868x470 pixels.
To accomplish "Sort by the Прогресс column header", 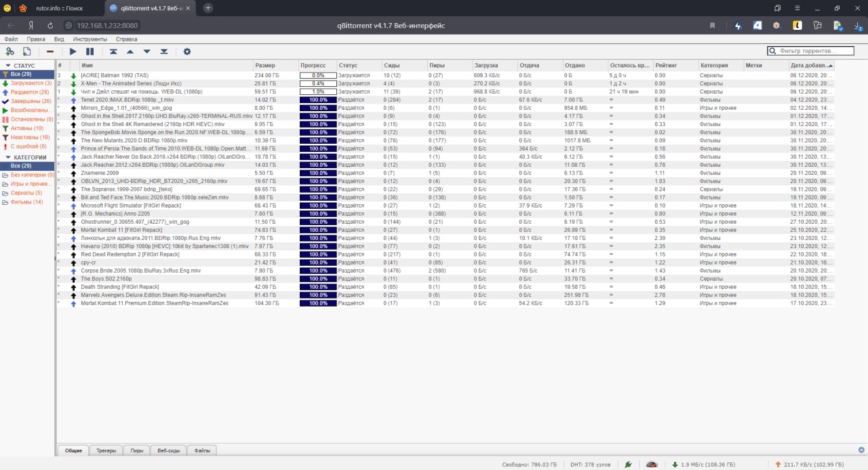I will pyautogui.click(x=317, y=65).
